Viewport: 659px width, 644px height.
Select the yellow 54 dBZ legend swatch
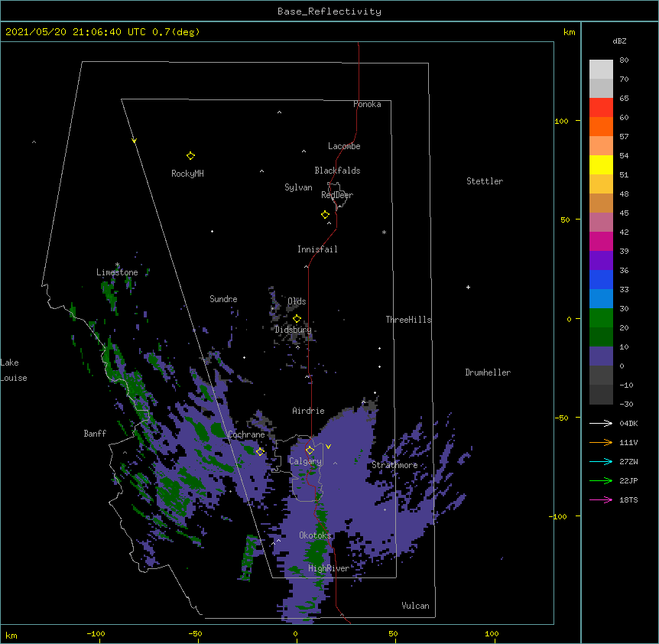coord(601,164)
